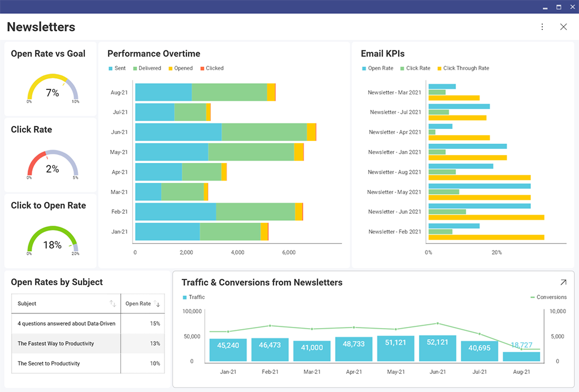Toggle Click Through Rate legend entry
Image resolution: width=579 pixels, height=392 pixels.
pos(463,68)
